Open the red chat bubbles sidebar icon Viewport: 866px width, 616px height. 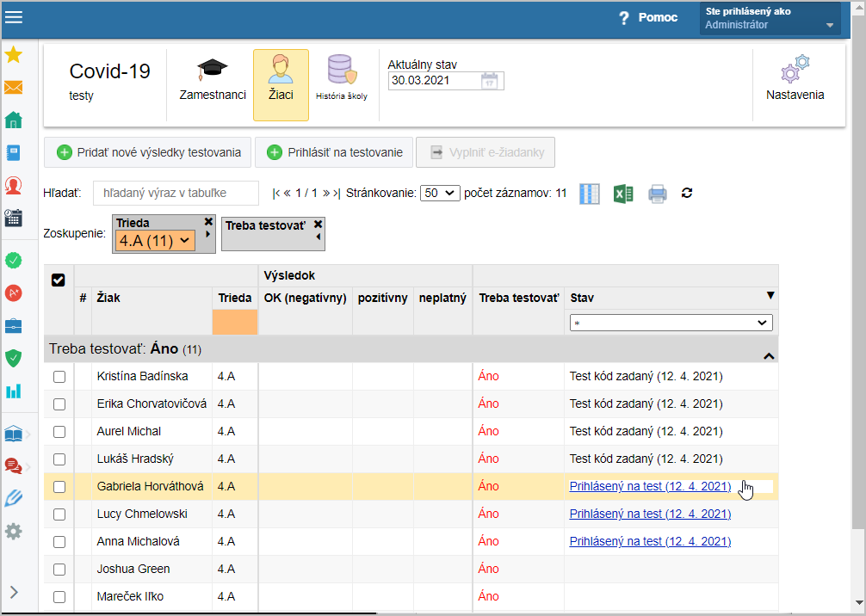(13, 466)
